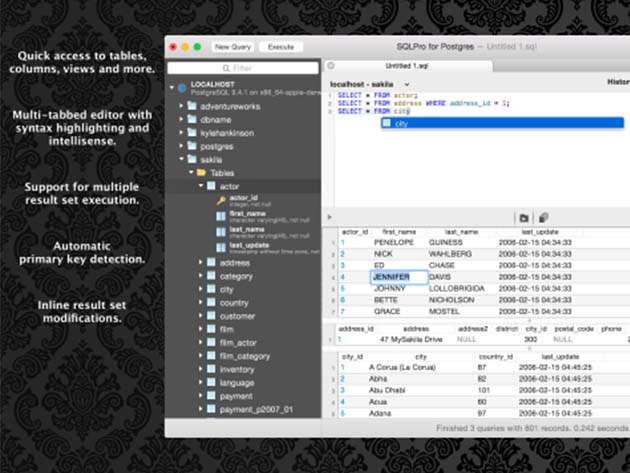The width and height of the screenshot is (630, 473).
Task: Collapse the Tables folder
Action: tap(191, 172)
